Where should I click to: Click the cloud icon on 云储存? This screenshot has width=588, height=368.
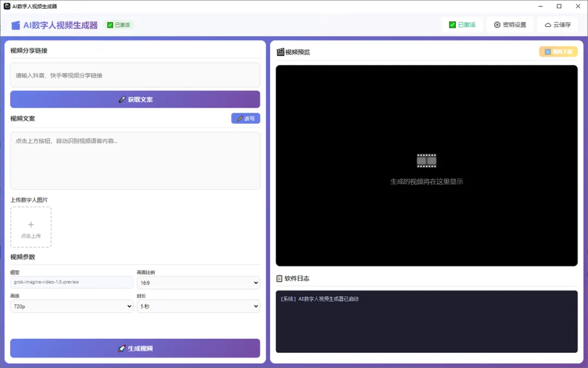point(548,24)
